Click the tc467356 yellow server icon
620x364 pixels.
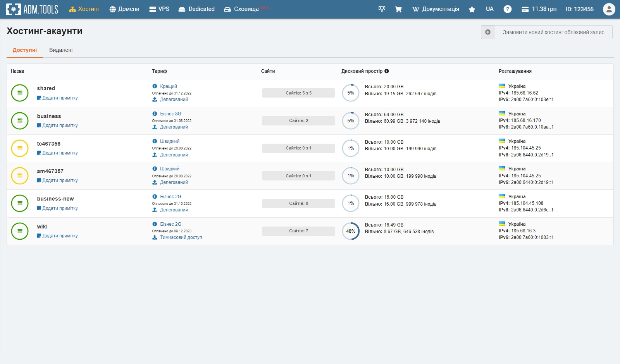click(x=20, y=148)
